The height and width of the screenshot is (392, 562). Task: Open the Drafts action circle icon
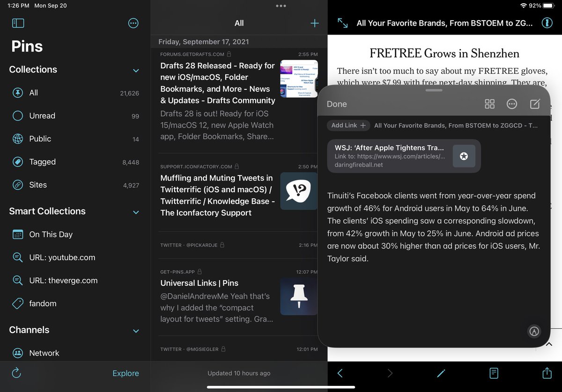534,331
